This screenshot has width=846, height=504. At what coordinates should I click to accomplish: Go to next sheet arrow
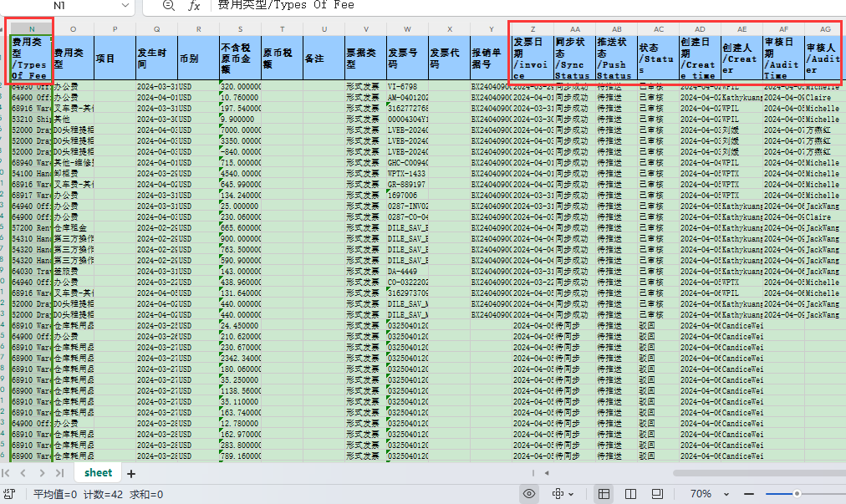(x=42, y=473)
